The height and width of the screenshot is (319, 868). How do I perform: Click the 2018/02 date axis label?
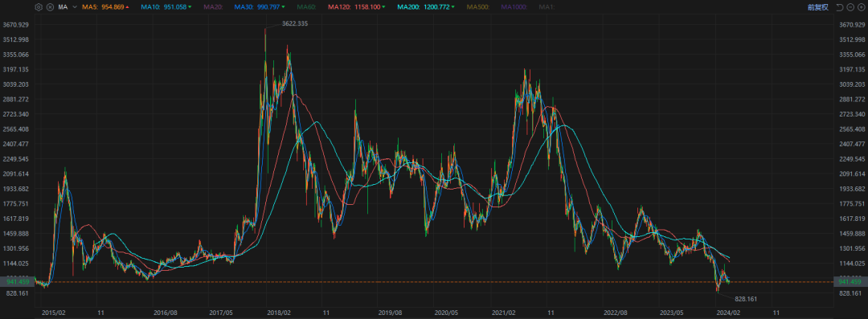click(x=279, y=313)
